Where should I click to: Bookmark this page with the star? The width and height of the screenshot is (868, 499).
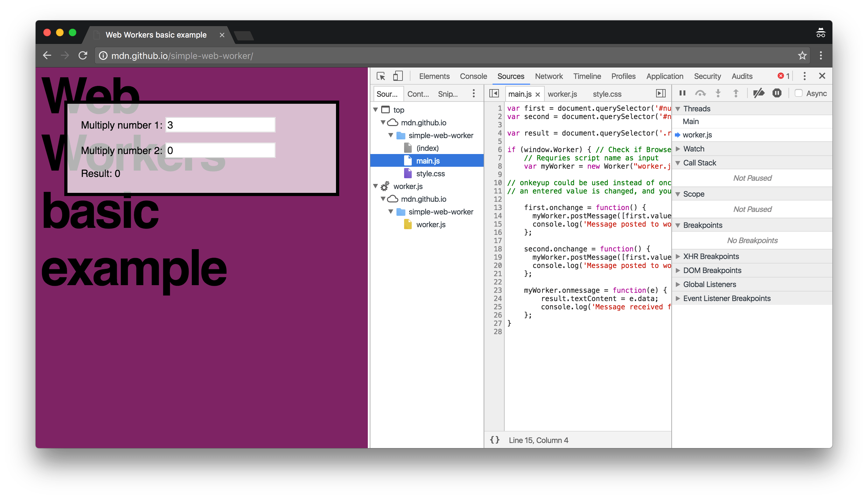(x=802, y=55)
